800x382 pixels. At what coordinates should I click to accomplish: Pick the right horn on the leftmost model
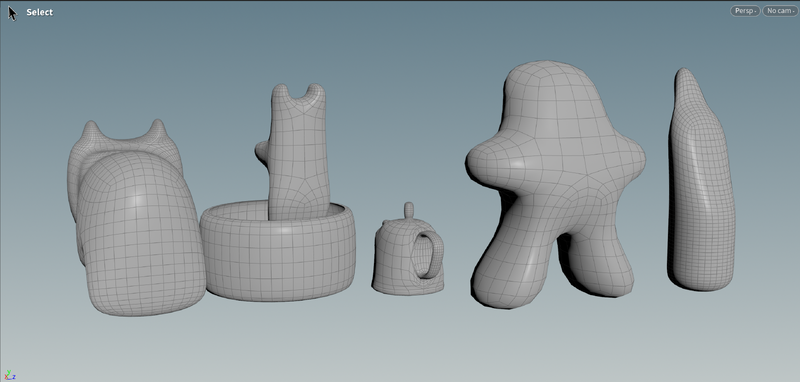pyautogui.click(x=158, y=130)
